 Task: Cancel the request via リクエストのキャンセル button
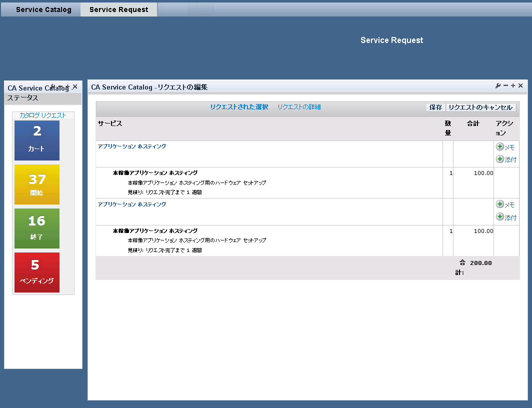pos(480,107)
